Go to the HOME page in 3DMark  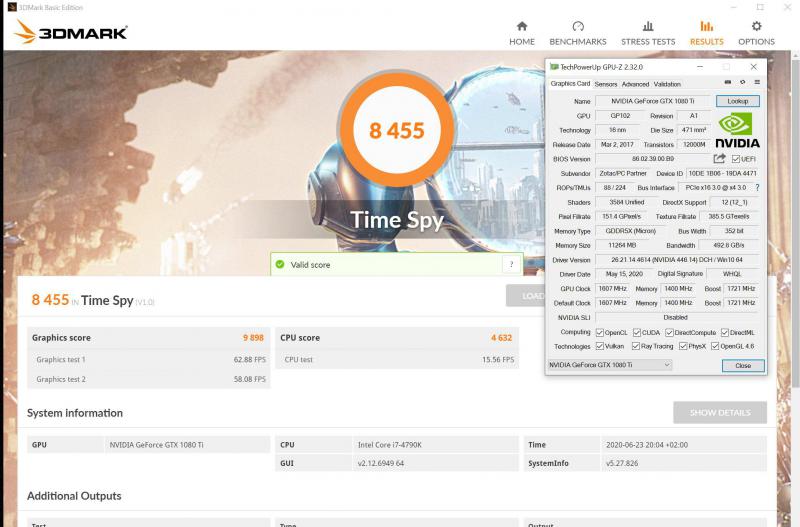pos(521,32)
